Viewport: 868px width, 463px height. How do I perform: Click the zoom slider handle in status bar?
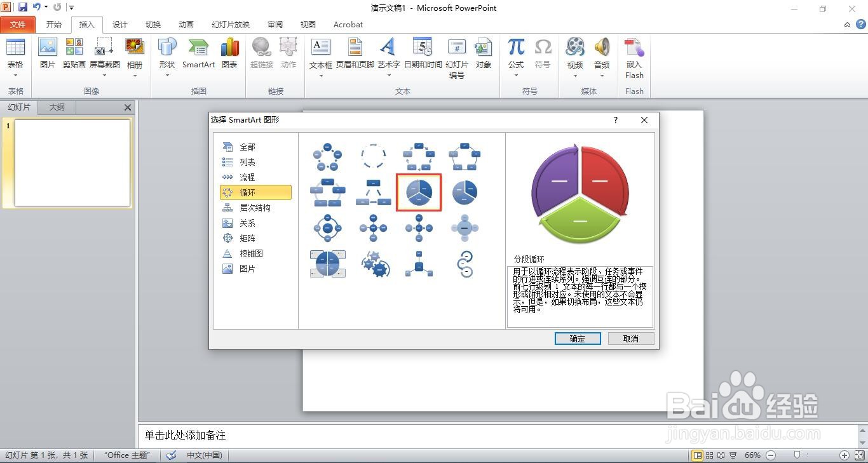[797, 455]
